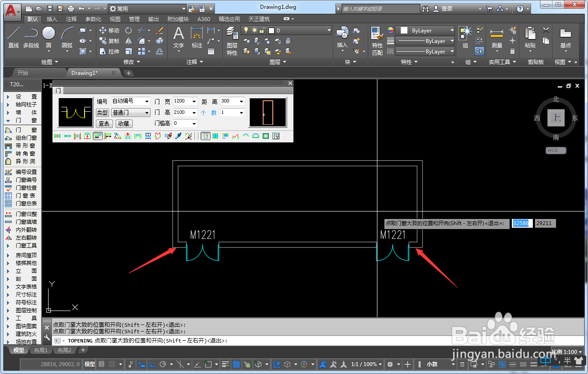Click the 收藏 button in door dialog
Image resolution: width=588 pixels, height=374 pixels.
pos(123,124)
